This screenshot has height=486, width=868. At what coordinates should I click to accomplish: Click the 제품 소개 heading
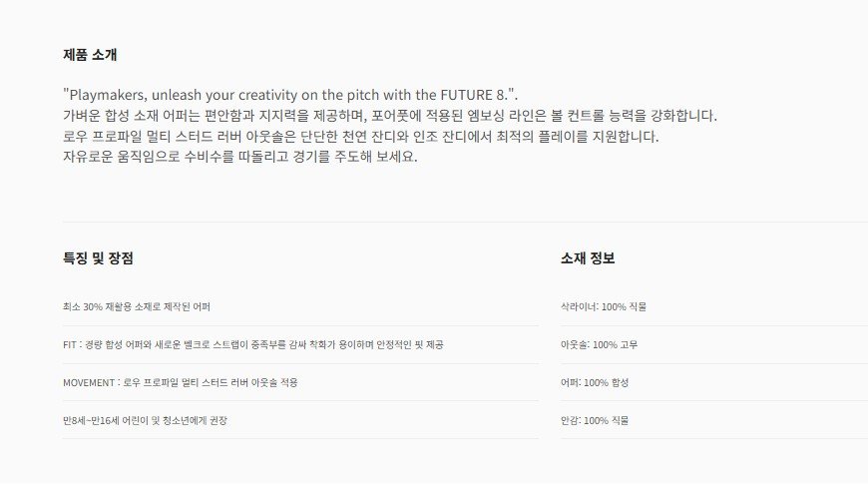click(x=90, y=55)
